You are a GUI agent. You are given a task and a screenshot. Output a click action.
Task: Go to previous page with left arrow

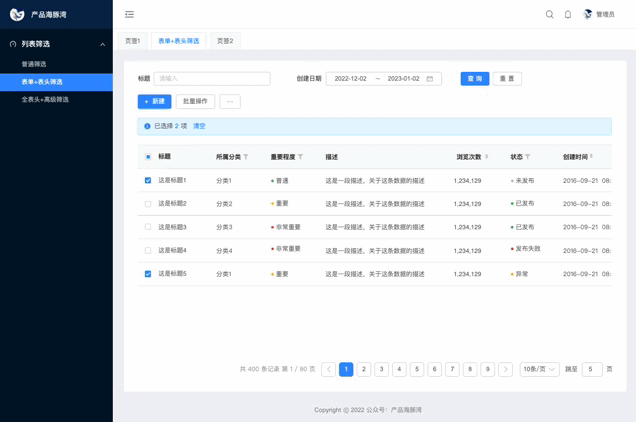(x=329, y=369)
